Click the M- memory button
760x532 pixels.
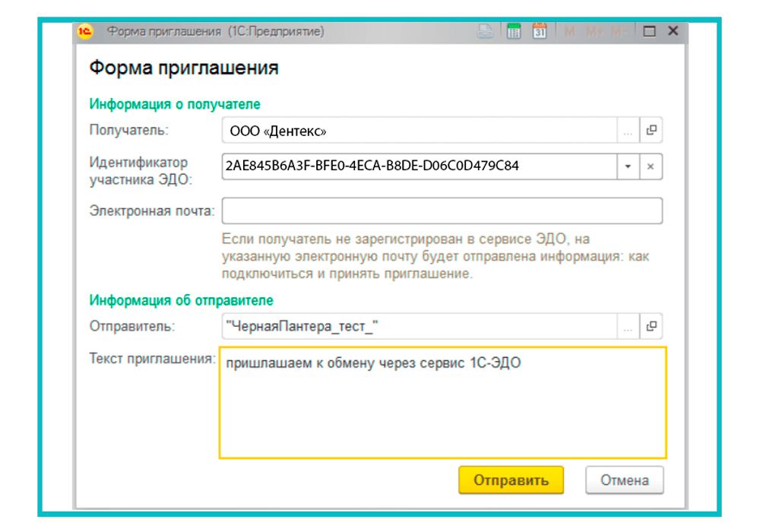pyautogui.click(x=618, y=31)
